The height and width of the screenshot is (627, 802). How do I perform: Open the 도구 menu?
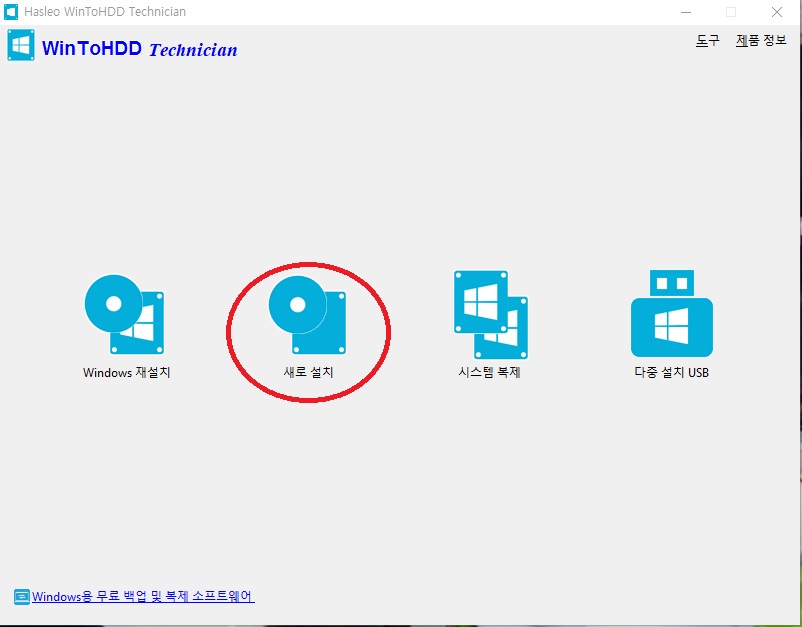(707, 40)
